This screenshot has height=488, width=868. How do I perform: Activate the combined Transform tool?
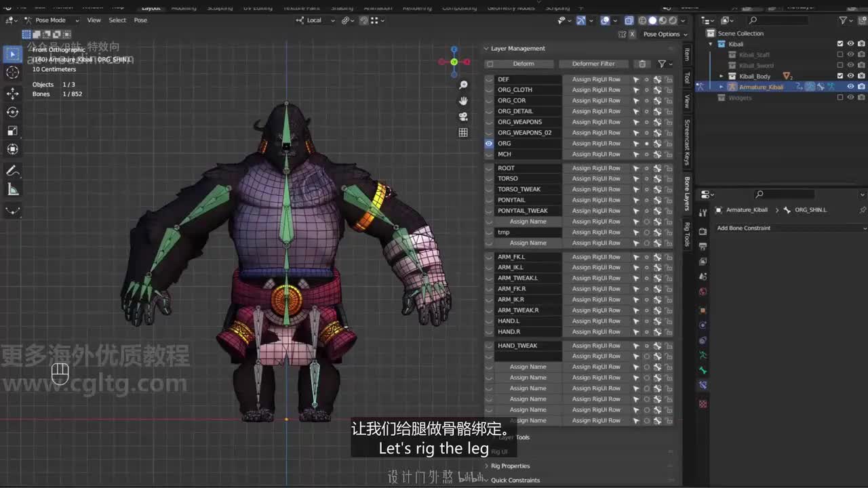13,150
